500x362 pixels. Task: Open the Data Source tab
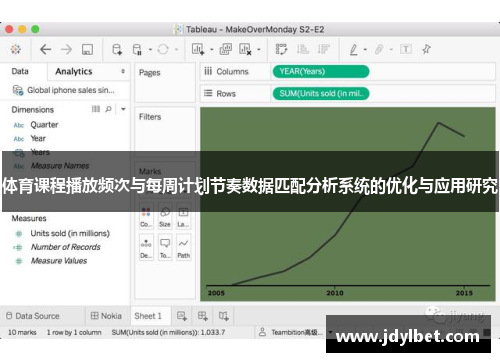(x=33, y=316)
